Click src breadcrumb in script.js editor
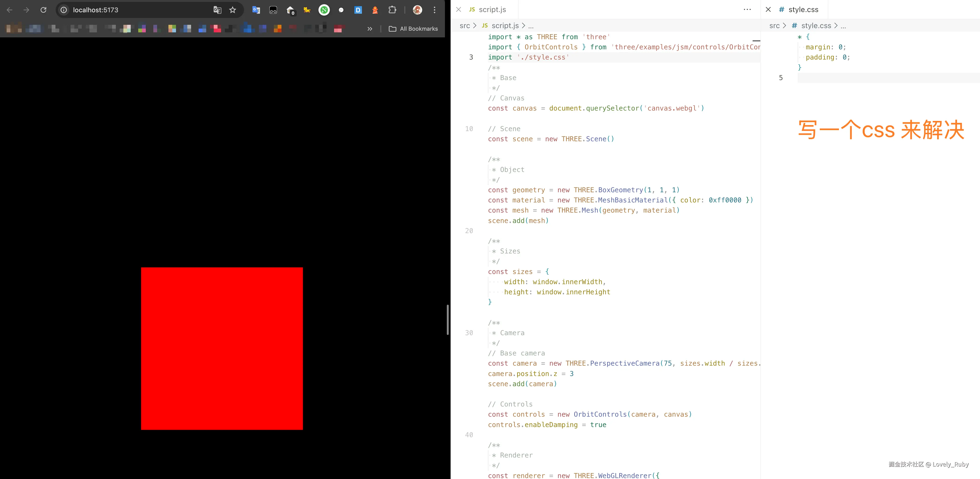 click(x=465, y=26)
